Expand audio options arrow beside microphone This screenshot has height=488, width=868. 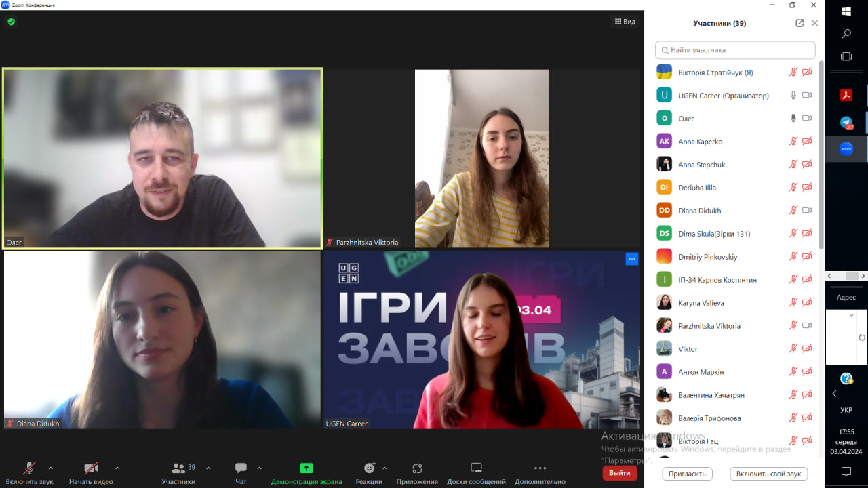click(x=50, y=468)
